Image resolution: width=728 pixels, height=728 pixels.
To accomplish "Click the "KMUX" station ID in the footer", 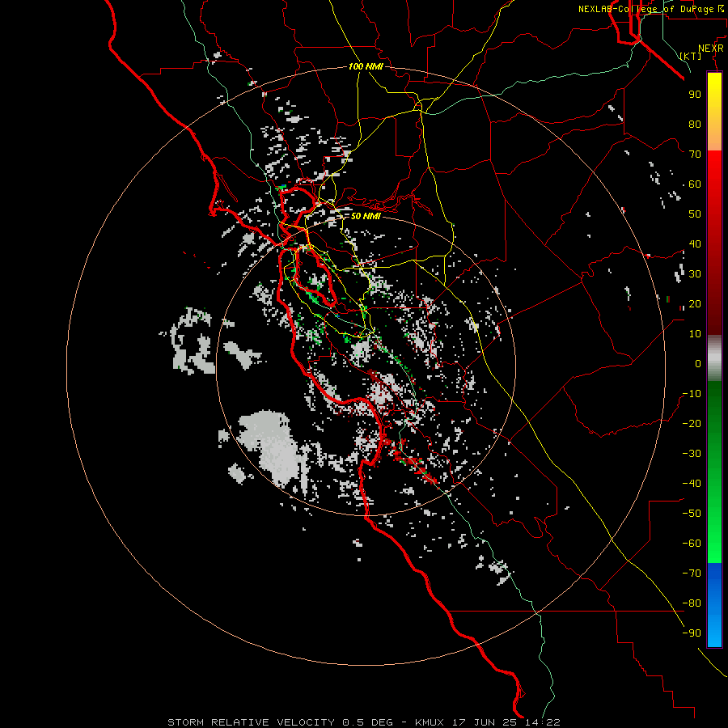I will click(x=430, y=722).
